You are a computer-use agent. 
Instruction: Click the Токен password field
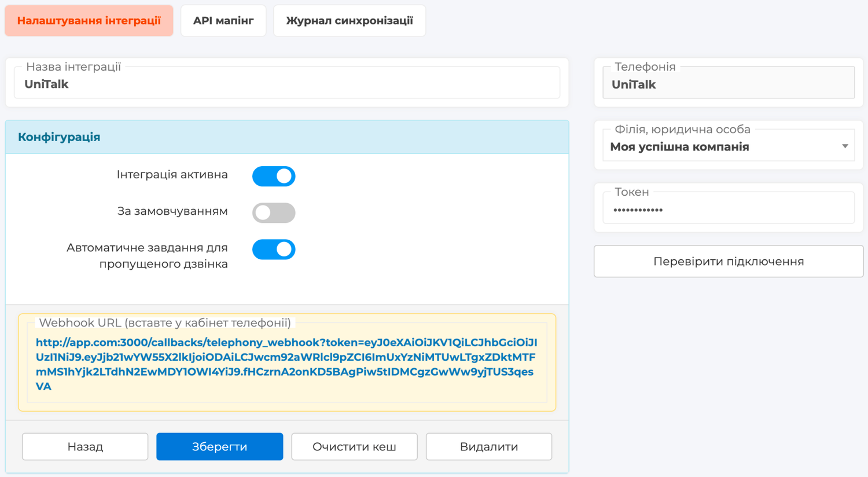pyautogui.click(x=729, y=208)
